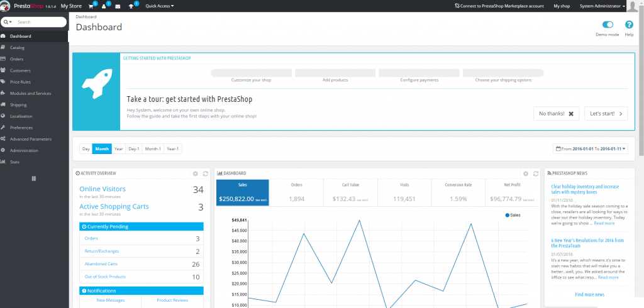This screenshot has width=644, height=308.
Task: Click the Preferences wrench icon
Action: (3, 128)
